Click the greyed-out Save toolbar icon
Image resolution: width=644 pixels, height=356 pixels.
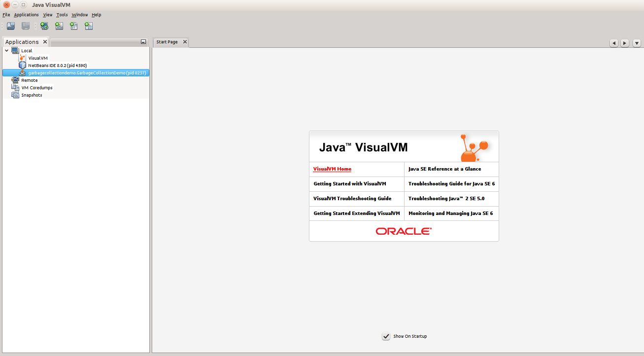(x=26, y=26)
